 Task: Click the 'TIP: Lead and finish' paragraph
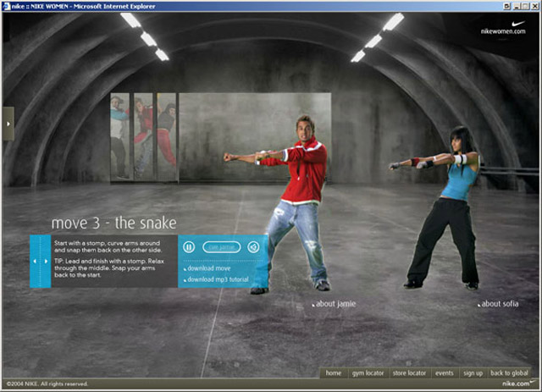(x=109, y=268)
